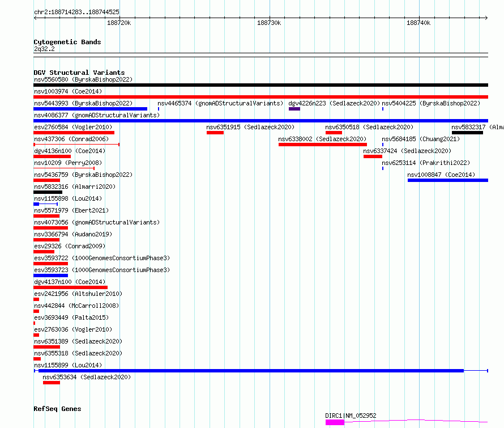Image resolution: width=504 pixels, height=428 pixels.
Task: Click the chr2:188714283..188744525 position text
Action: [x=76, y=12]
